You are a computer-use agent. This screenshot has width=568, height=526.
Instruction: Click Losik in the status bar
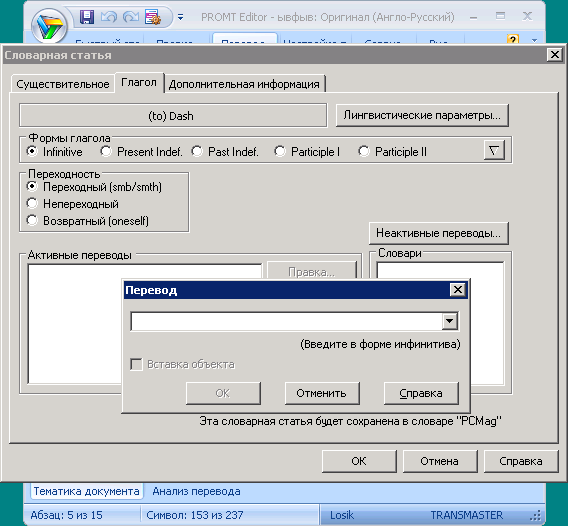342,515
